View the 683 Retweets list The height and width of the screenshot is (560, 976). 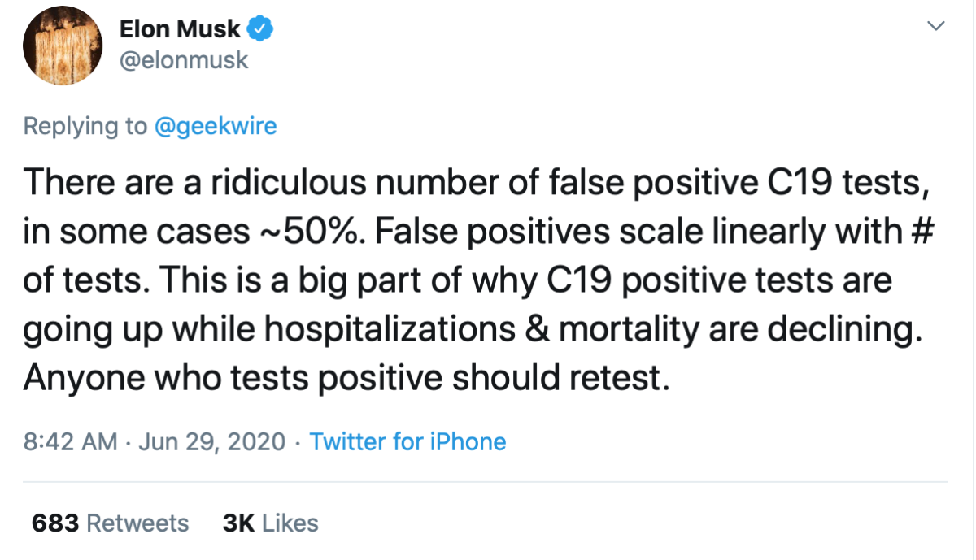110,523
